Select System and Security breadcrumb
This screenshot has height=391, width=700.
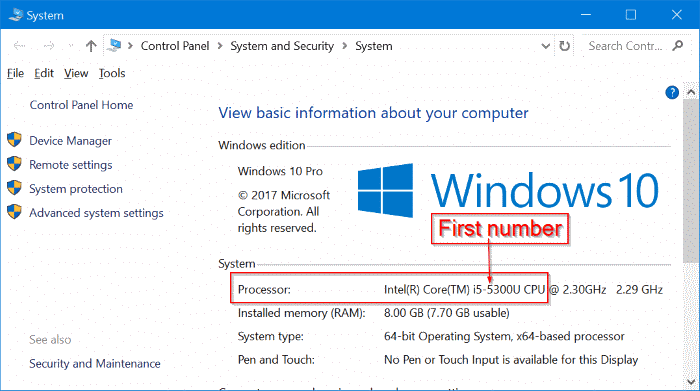[282, 46]
